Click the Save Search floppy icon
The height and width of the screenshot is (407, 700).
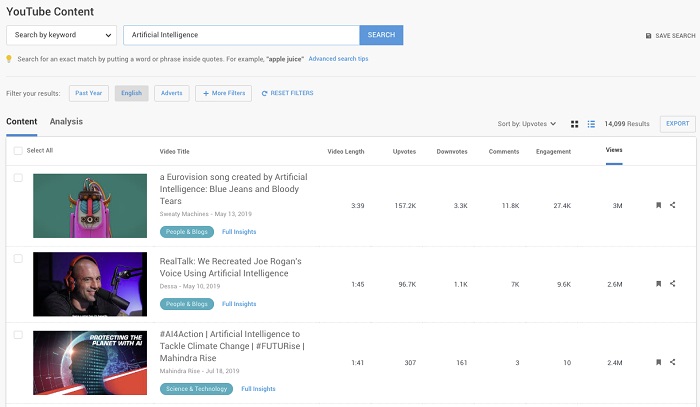649,36
